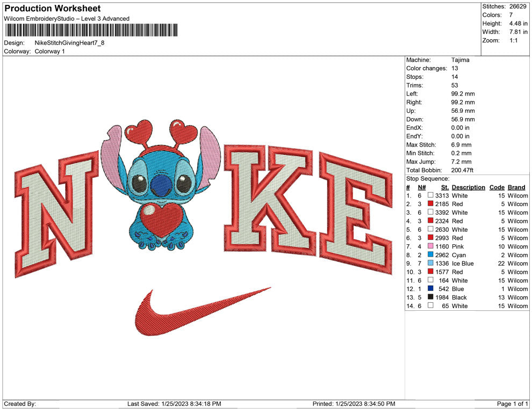Click the barcode under the header
532x409 pixels.
(x=91, y=30)
